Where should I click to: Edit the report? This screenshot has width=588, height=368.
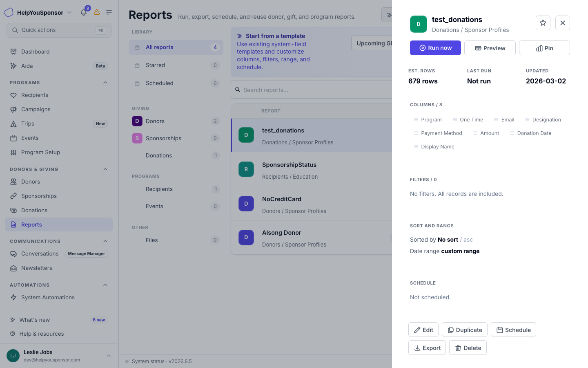tap(423, 330)
